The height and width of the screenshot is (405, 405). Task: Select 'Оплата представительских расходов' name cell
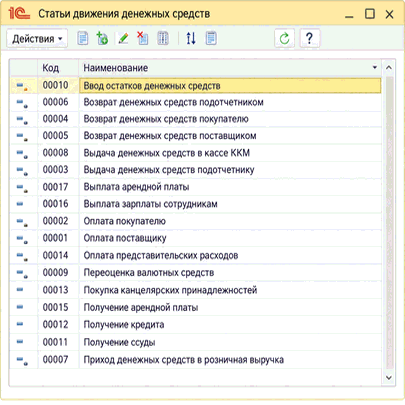tap(230, 256)
